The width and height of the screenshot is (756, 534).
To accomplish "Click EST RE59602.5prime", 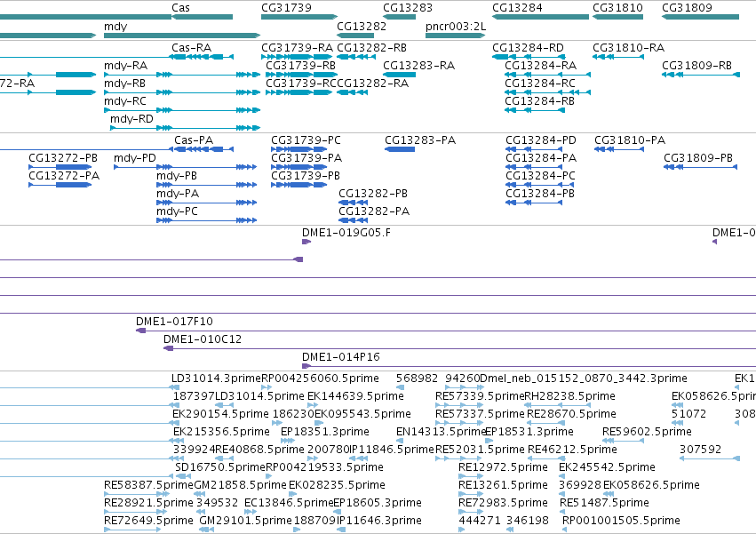I will point(647,432).
